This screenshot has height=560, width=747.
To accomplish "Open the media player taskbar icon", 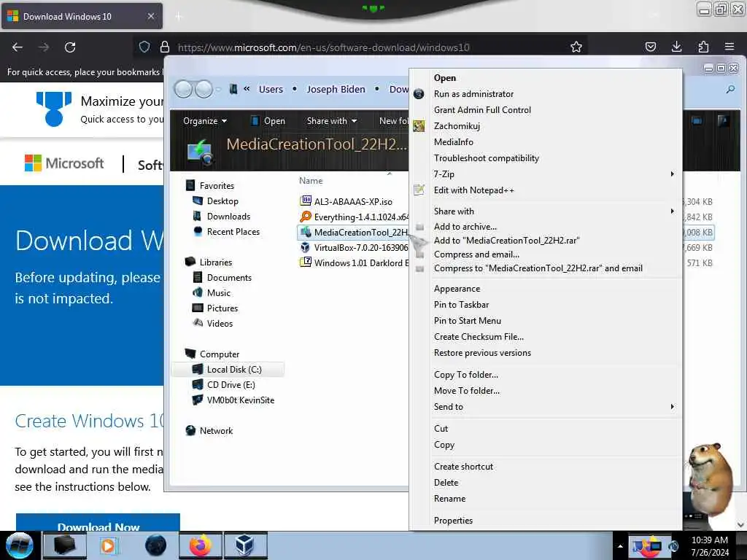I will coord(108,545).
